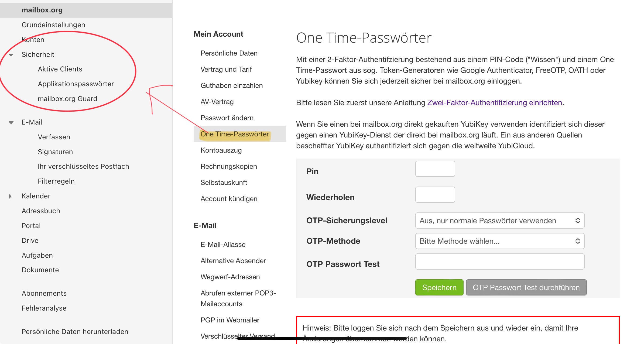
Task: Open Account kündigen page
Action: pos(229,199)
